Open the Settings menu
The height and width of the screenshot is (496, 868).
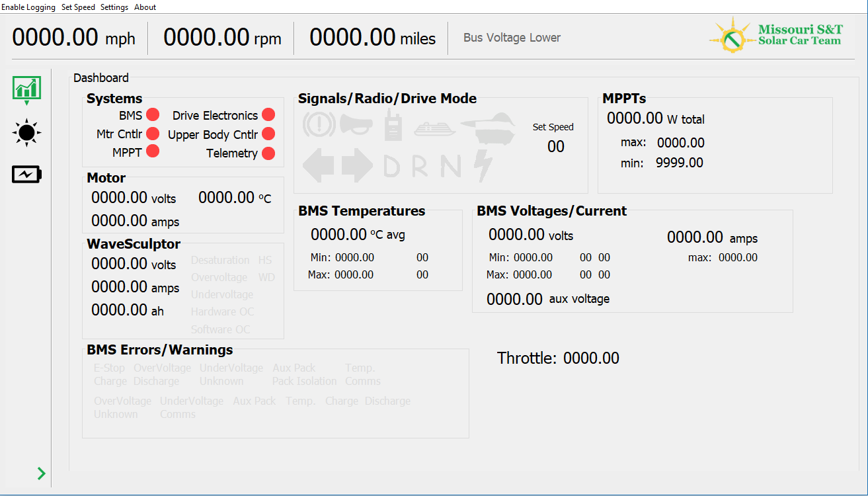(114, 7)
